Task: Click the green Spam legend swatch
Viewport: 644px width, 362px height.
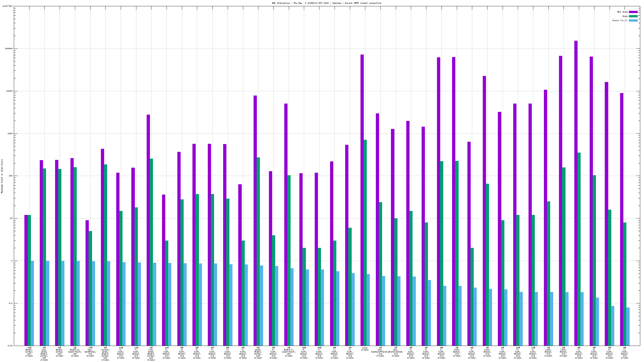Action: pos(633,16)
